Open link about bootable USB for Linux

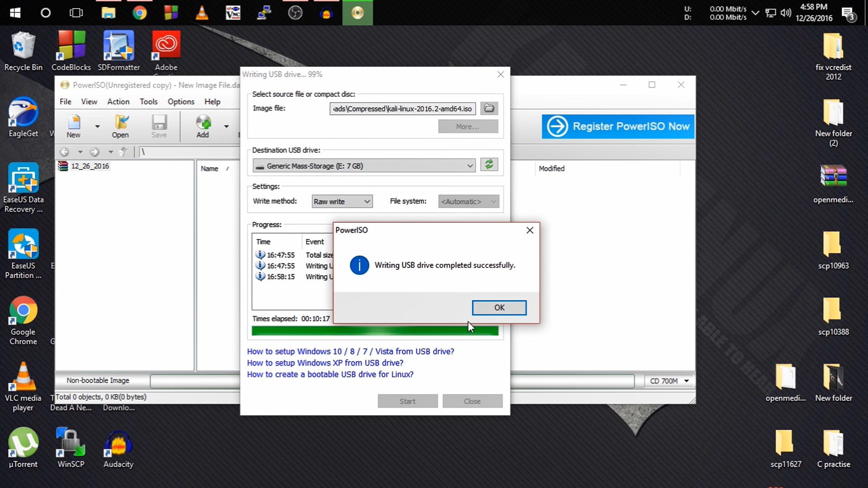click(330, 375)
